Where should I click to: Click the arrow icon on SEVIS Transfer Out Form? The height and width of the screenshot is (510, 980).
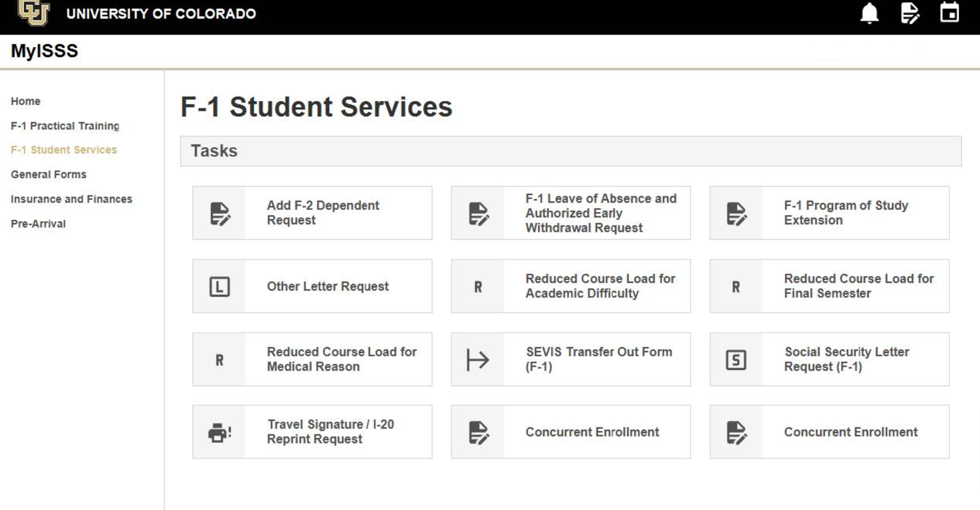[x=477, y=360]
